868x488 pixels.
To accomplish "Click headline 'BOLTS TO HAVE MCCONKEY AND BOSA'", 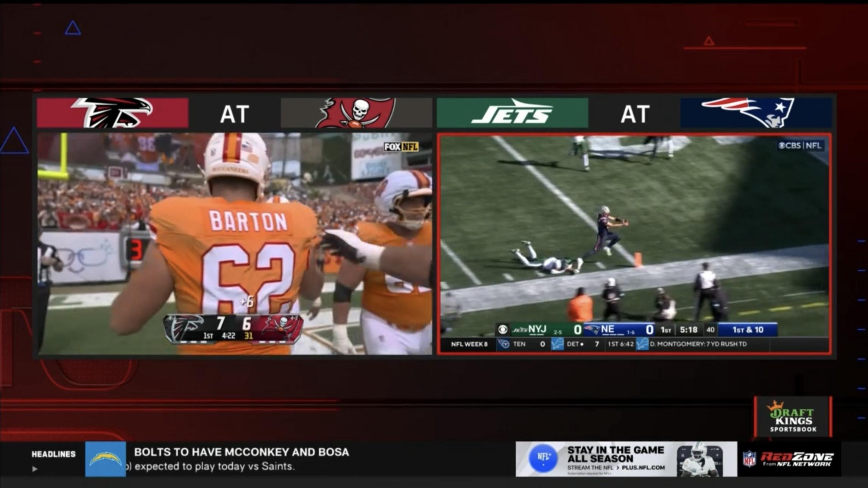I will [x=242, y=452].
